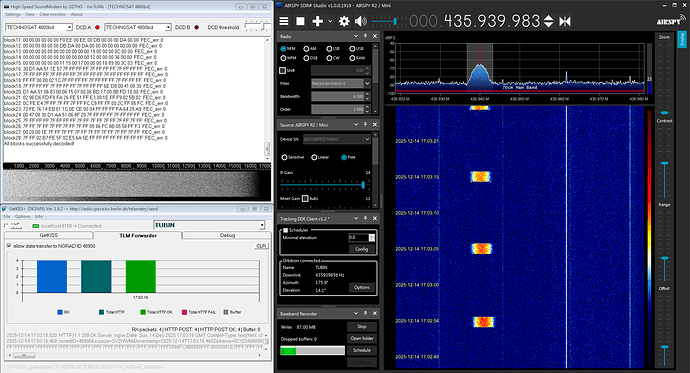Switch to the GetKISS tab
690x373 pixels.
pos(48,235)
